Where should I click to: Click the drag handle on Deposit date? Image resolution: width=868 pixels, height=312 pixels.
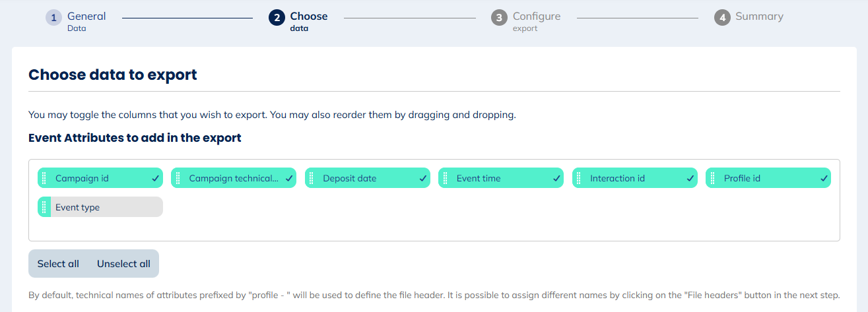tap(312, 178)
